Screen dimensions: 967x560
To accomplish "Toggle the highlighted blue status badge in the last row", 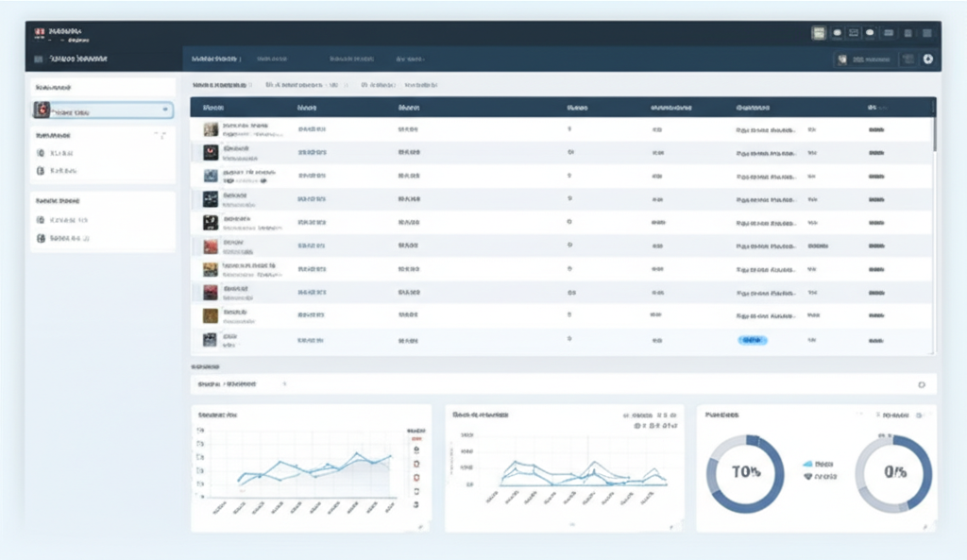I will (753, 338).
